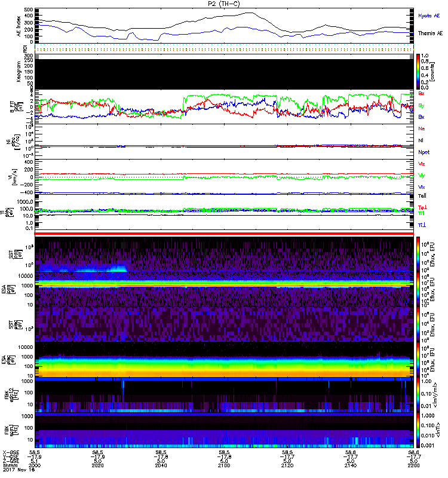The image size is (448, 478).
Task: Click the 2020 time tick label
Action: 97,465
